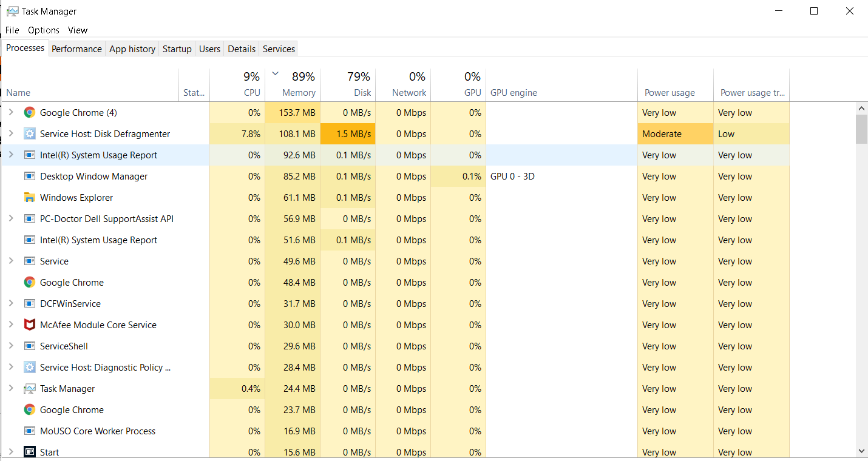Click the 153.7 MB memory cell
Image resolution: width=868 pixels, height=461 pixels.
point(293,112)
